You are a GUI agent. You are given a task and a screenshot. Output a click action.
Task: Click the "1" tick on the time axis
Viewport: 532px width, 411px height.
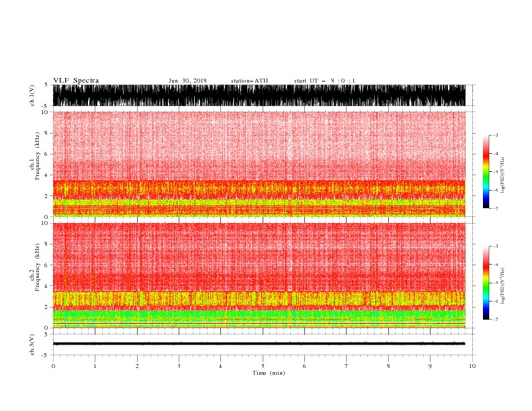[95, 366]
